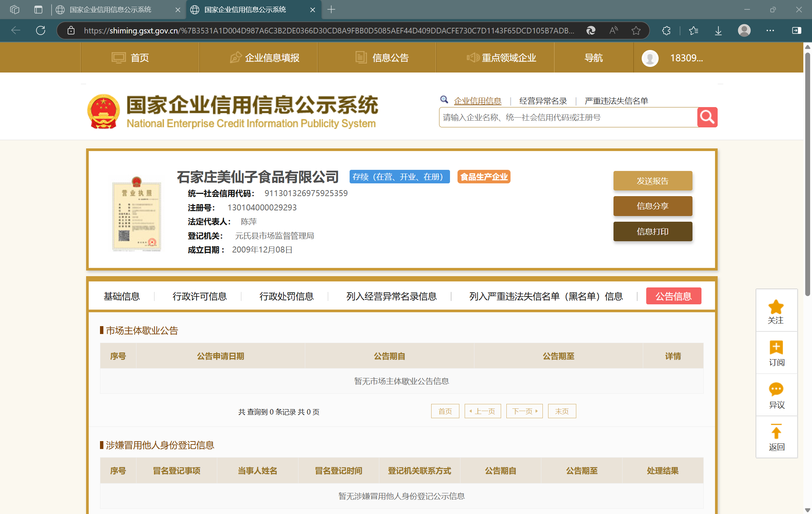The width and height of the screenshot is (812, 514).
Task: Click company name 石家庄美仙子食品有限公司
Action: coord(258,177)
